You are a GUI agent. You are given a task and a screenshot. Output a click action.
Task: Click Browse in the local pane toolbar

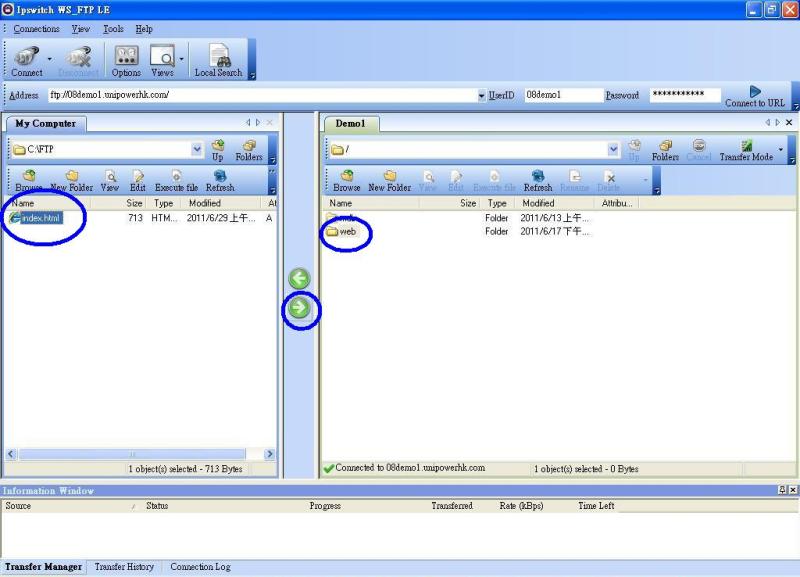pos(29,182)
